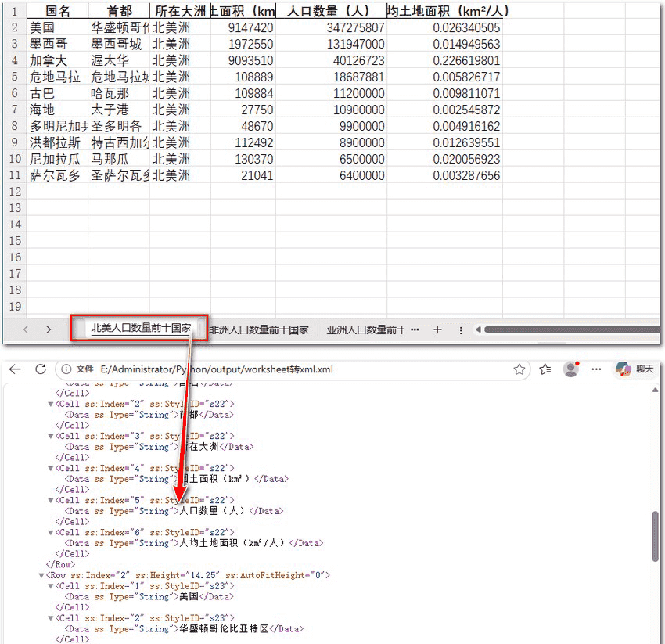
Task: Select the cell containing 马那瓜
Action: 119,159
